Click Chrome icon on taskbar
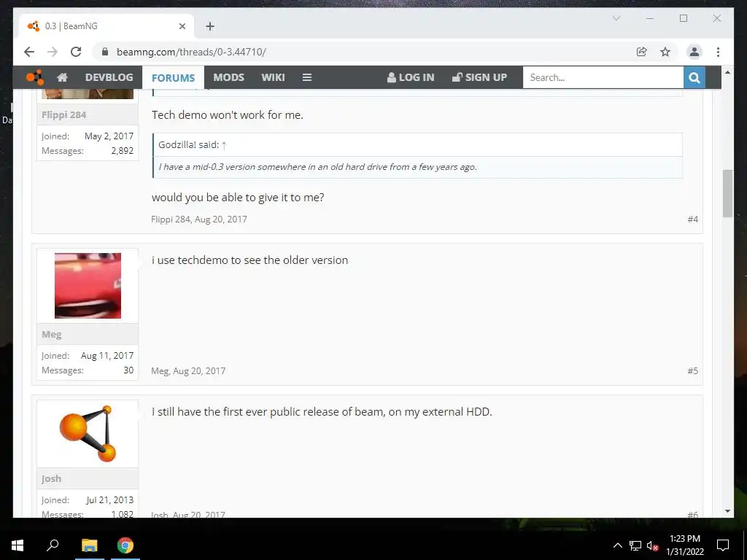 click(125, 545)
